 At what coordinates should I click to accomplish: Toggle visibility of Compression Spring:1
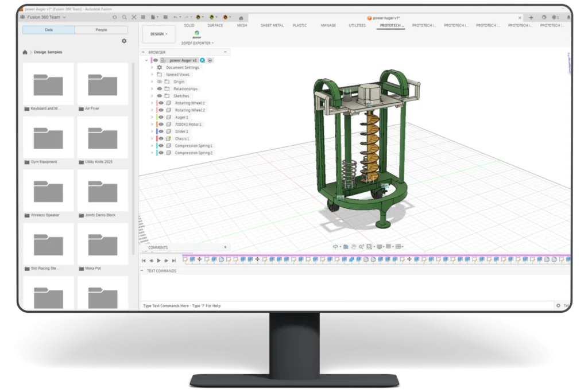161,146
